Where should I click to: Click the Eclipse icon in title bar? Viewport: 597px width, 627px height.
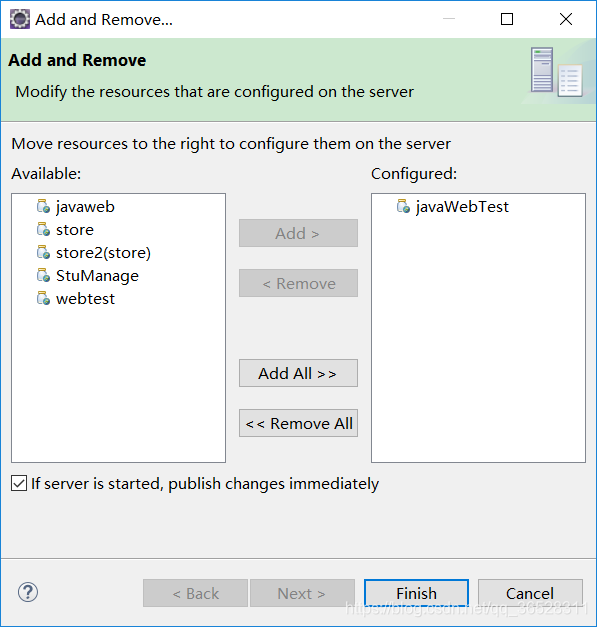[x=20, y=19]
